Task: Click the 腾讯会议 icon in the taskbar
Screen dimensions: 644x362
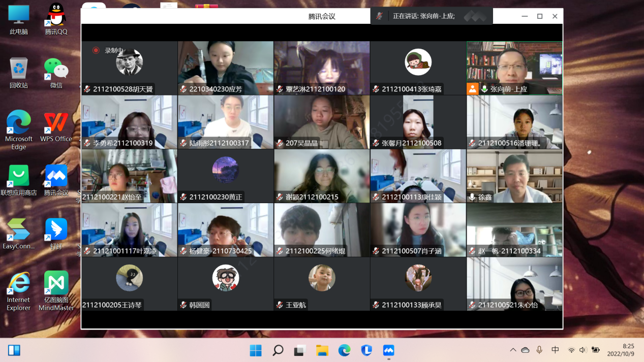Action: pos(388,350)
